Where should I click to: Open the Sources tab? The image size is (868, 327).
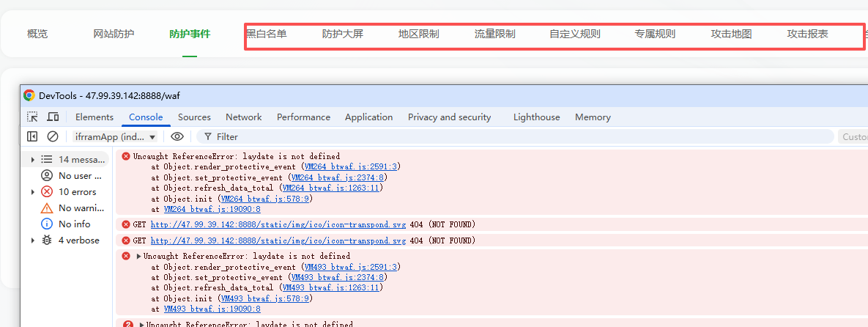click(194, 117)
